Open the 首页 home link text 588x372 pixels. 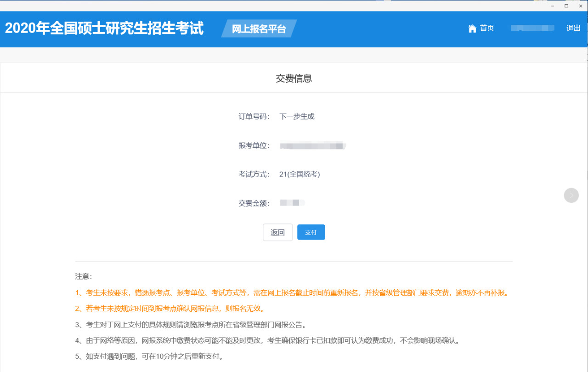(x=487, y=28)
